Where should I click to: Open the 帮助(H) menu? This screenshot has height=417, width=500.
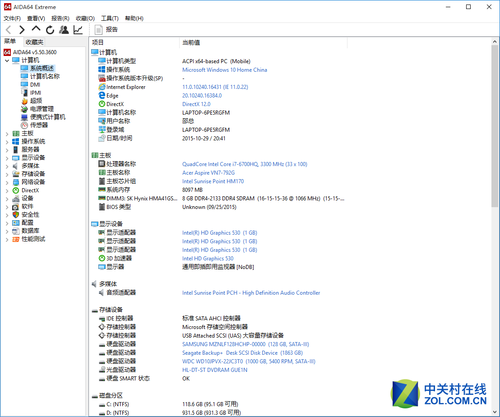point(134,18)
